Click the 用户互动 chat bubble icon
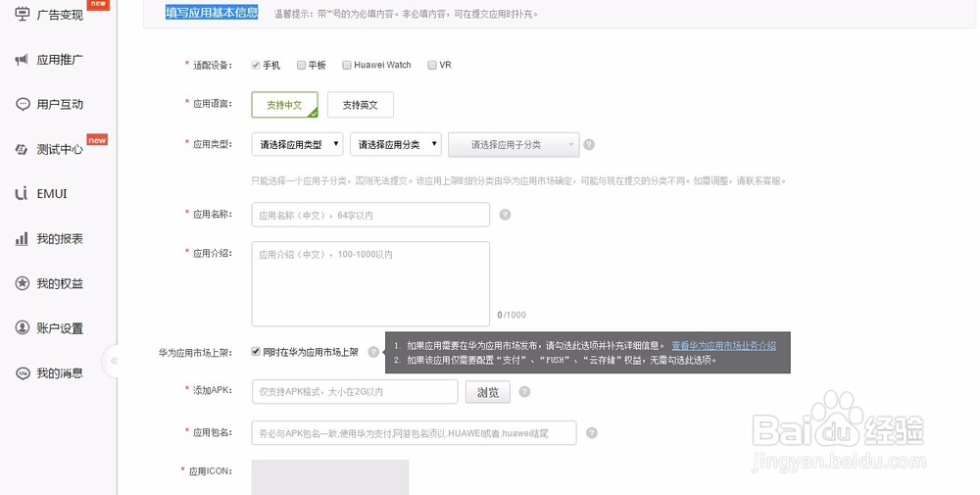 point(23,104)
